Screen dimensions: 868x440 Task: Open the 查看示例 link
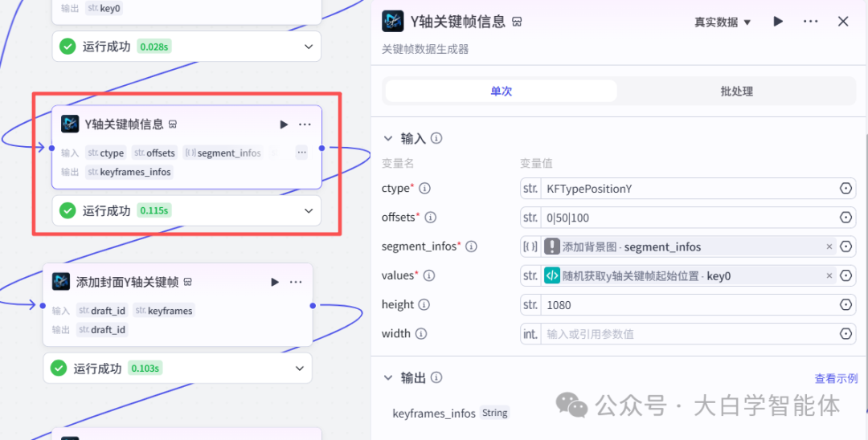point(836,379)
